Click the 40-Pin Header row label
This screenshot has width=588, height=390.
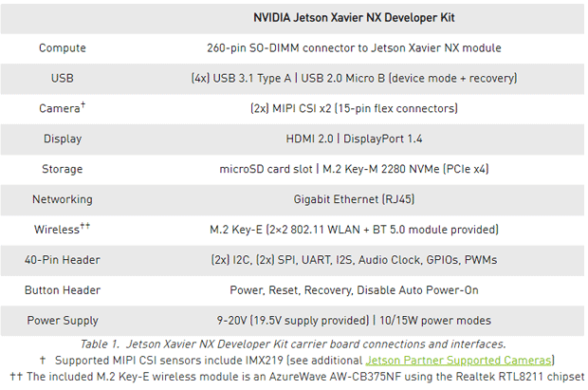[63, 260]
